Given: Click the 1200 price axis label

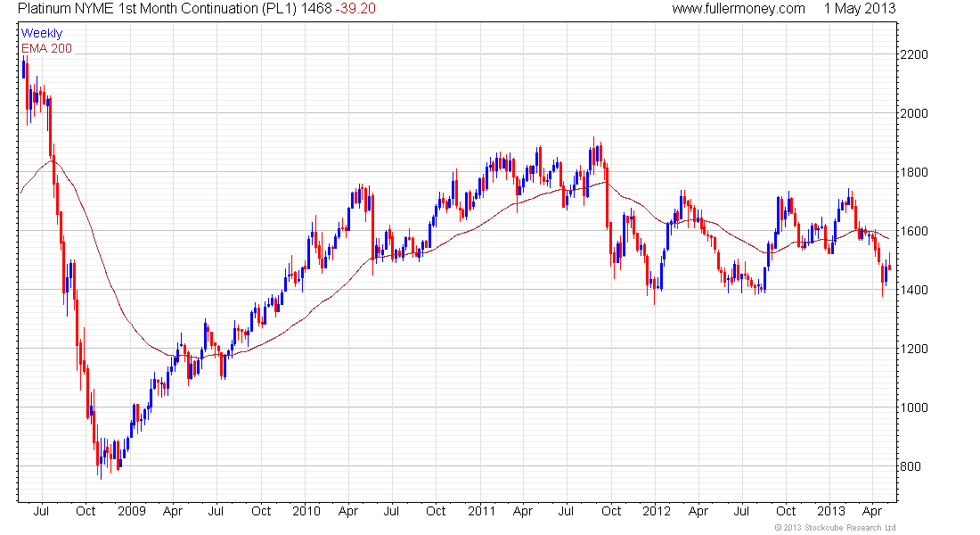Looking at the screenshot, I should [x=914, y=349].
